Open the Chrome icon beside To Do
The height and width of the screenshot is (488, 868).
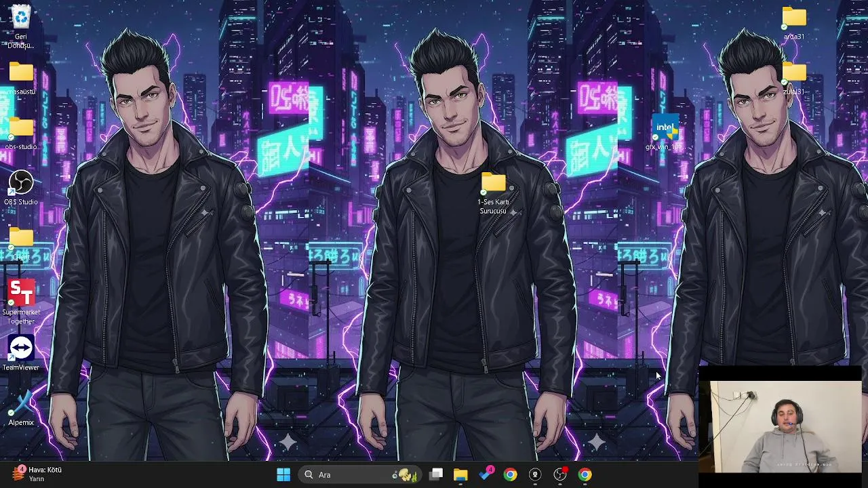point(510,474)
